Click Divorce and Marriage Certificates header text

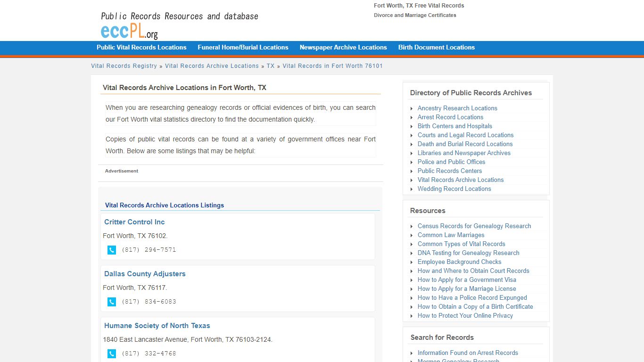415,15
